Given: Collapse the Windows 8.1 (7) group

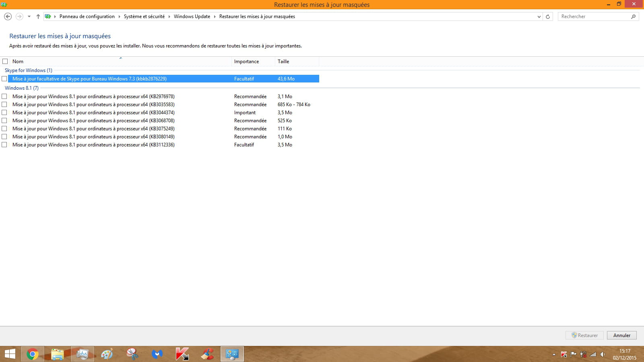Looking at the screenshot, I should coord(22,88).
